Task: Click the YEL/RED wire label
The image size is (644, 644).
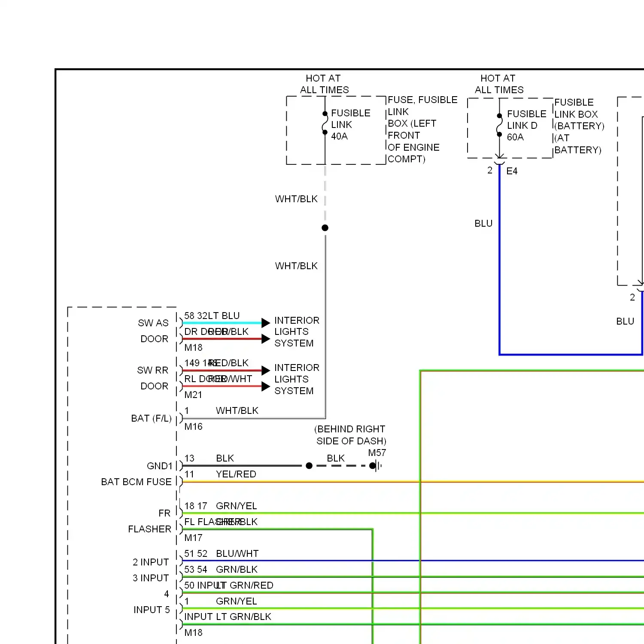Action: (x=236, y=474)
